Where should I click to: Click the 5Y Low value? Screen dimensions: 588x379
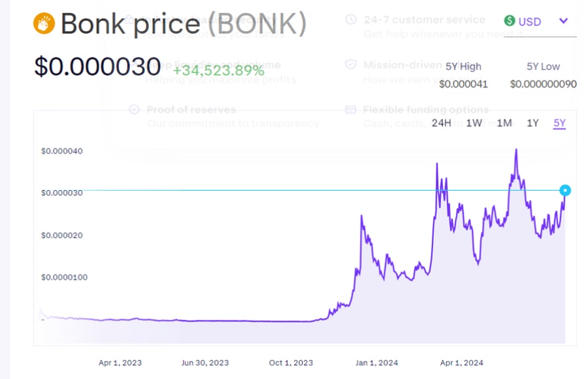(543, 84)
